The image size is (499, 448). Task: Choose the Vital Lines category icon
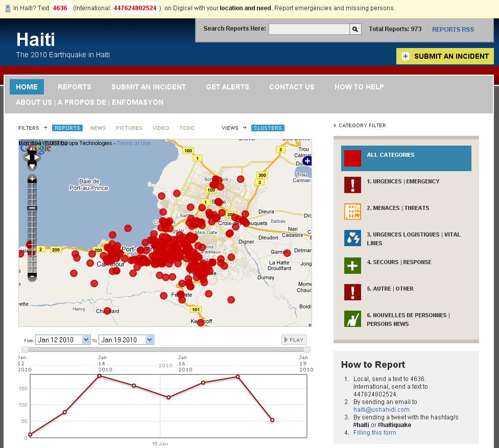[352, 238]
